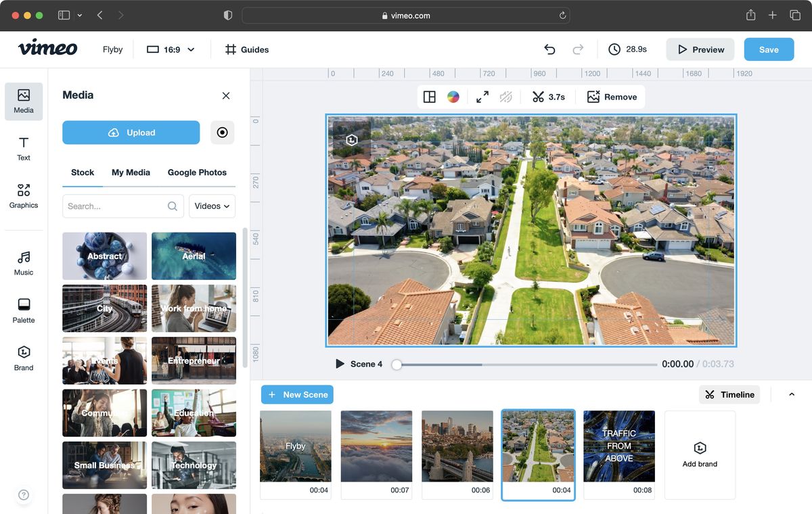Click the Vimeo logo

pos(47,48)
